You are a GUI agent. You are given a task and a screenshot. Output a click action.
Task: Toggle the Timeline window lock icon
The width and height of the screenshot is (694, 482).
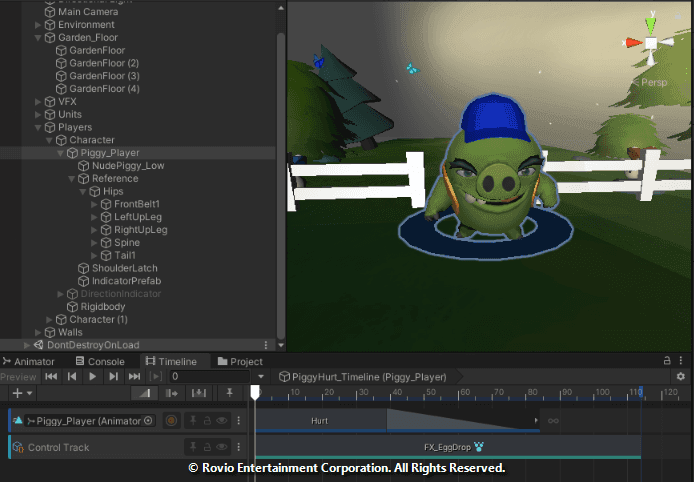(x=667, y=361)
